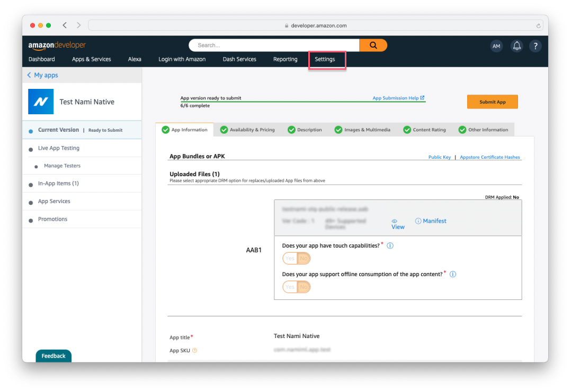
Task: Open the help question mark icon
Action: (536, 46)
